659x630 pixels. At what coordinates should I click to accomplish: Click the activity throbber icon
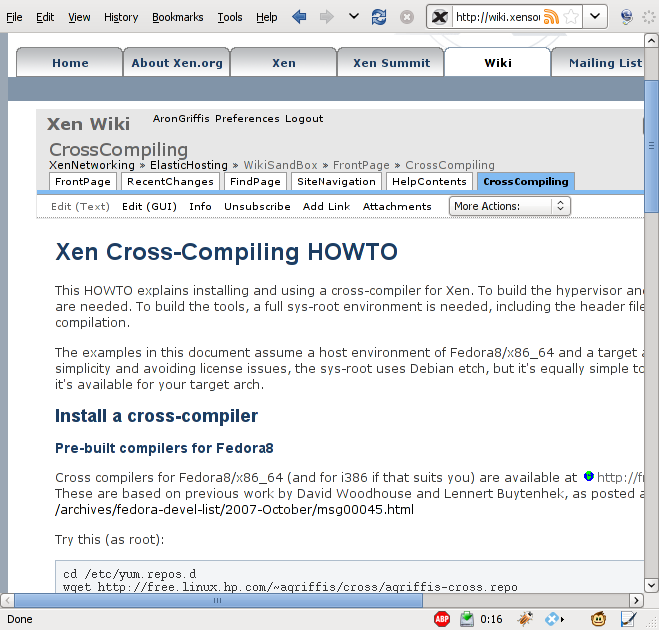(x=649, y=17)
